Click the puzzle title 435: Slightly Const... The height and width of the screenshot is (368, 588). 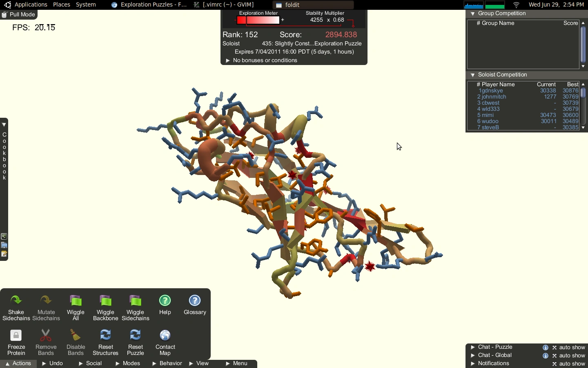(x=312, y=44)
